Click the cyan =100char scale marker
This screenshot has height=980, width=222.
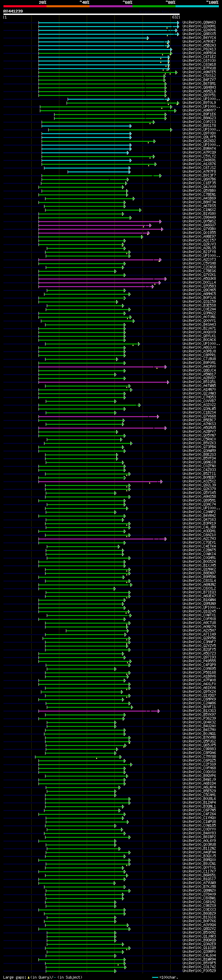(x=155, y=977)
